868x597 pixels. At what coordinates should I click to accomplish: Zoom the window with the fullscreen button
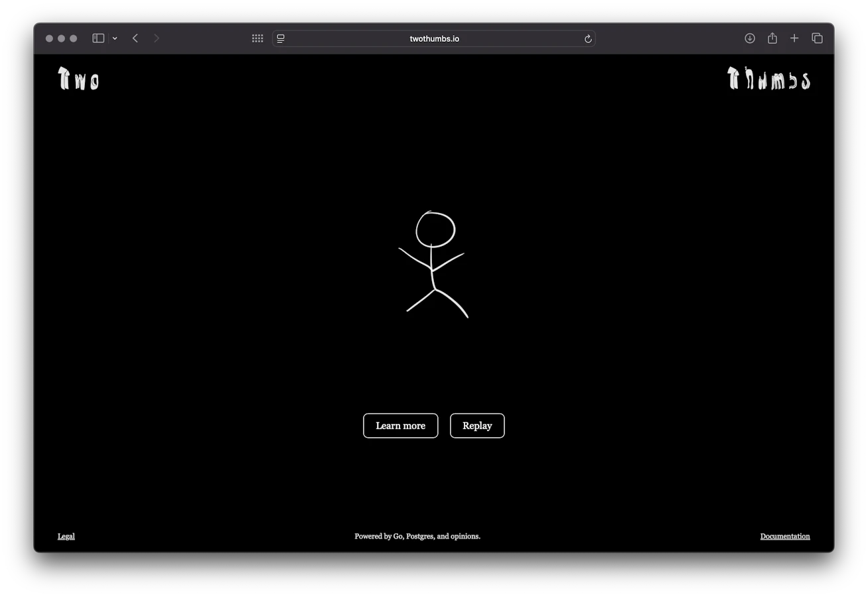click(73, 38)
